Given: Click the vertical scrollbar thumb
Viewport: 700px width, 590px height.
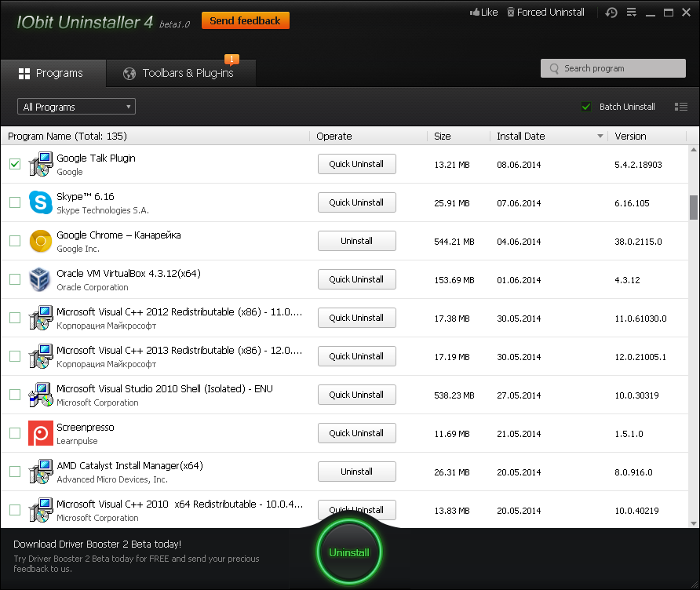Looking at the screenshot, I should click(x=693, y=208).
